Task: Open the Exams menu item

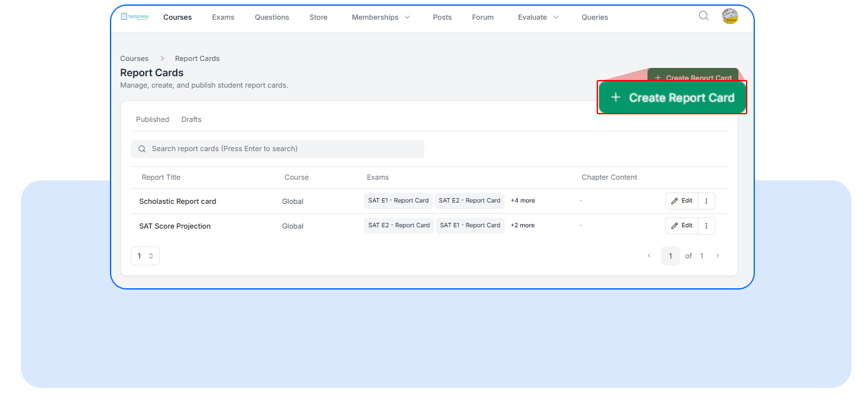Action: [x=223, y=17]
